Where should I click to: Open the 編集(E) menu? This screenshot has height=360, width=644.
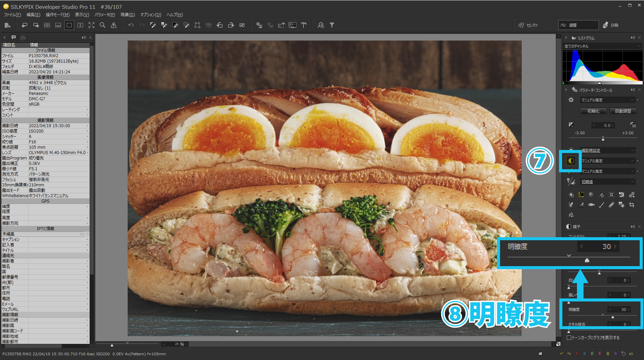pyautogui.click(x=33, y=15)
